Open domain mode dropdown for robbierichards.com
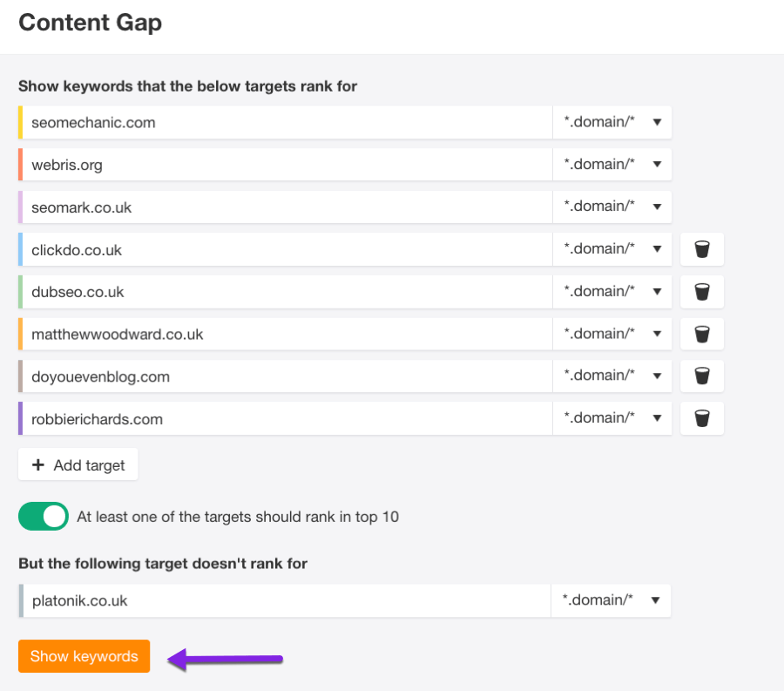 point(612,419)
